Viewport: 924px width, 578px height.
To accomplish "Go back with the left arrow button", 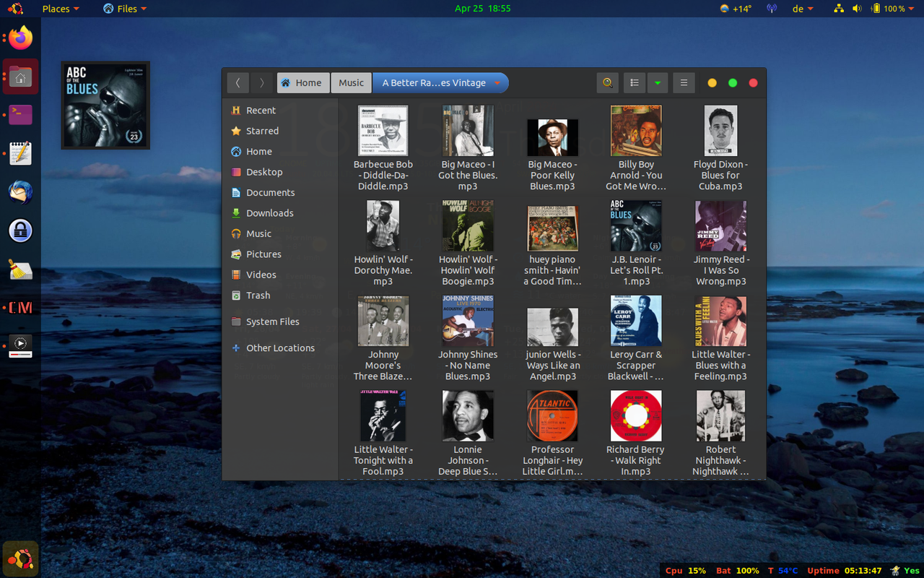I will [x=237, y=83].
